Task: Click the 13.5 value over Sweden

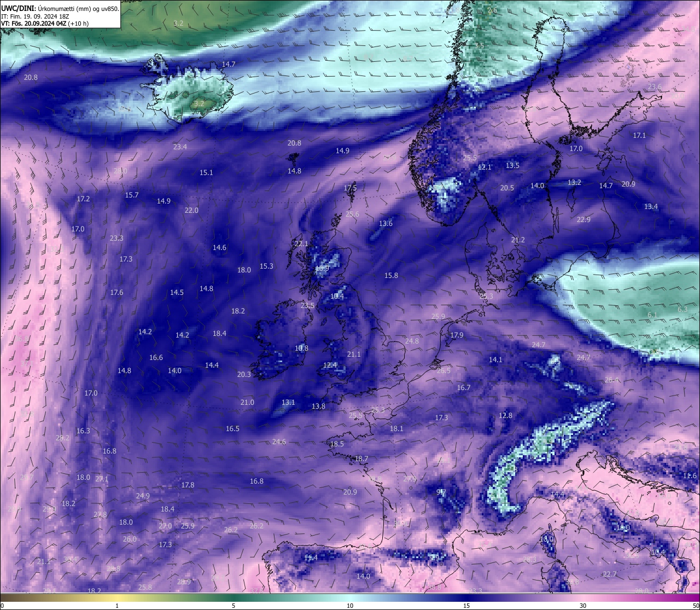Action: click(512, 165)
